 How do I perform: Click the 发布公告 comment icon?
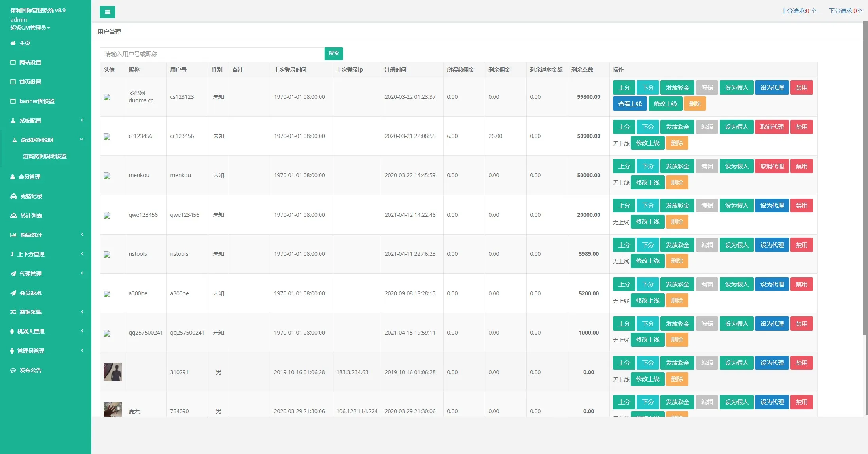[13, 370]
